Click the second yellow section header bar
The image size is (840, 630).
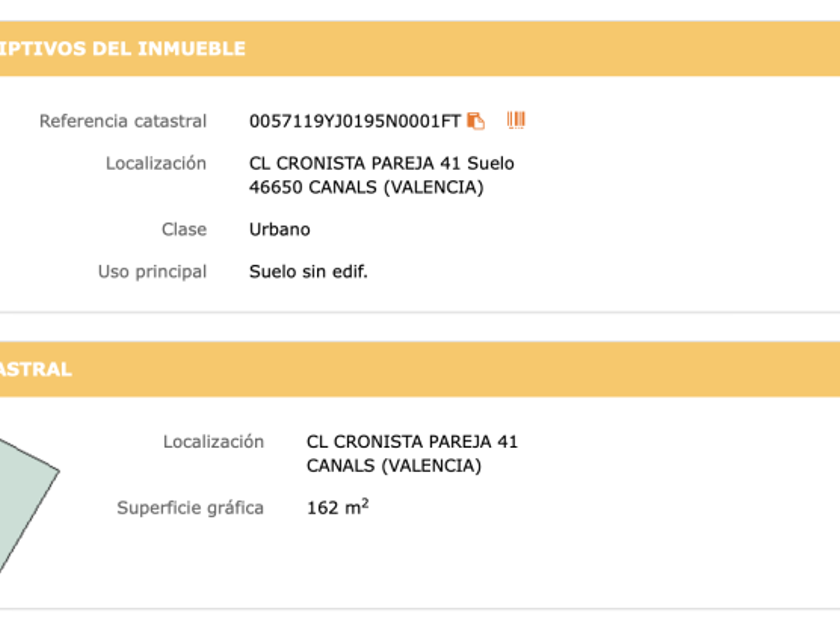point(420,369)
